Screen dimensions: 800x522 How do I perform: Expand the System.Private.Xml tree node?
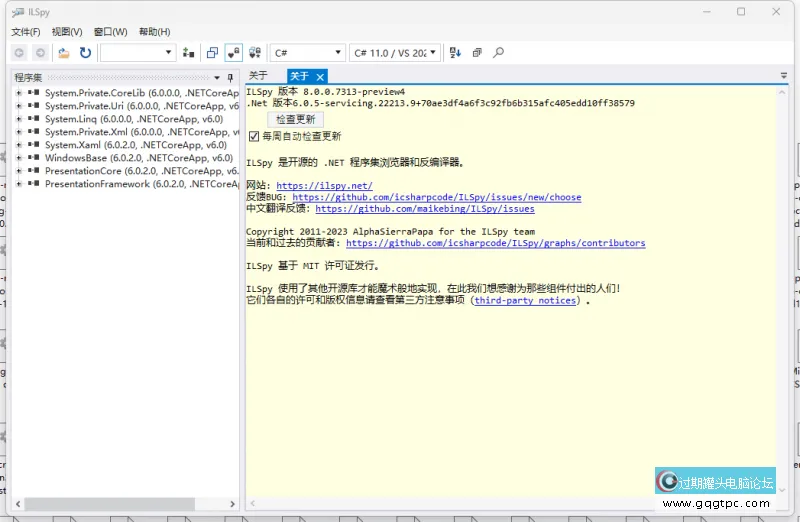[x=19, y=132]
